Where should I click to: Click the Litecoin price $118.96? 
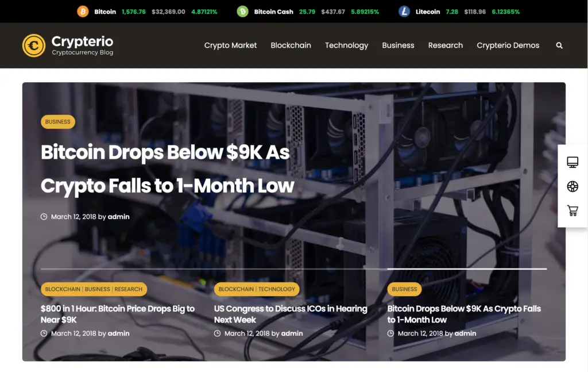(x=475, y=11)
